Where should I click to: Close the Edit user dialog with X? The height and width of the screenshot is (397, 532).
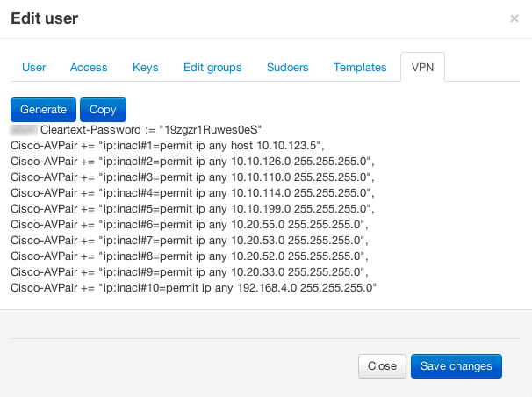pos(514,18)
